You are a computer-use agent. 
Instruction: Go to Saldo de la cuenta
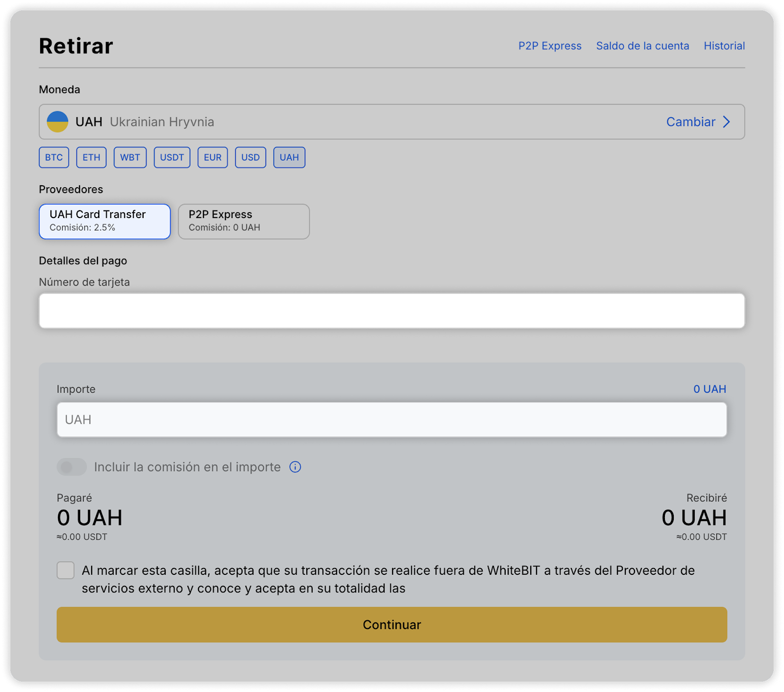click(642, 46)
